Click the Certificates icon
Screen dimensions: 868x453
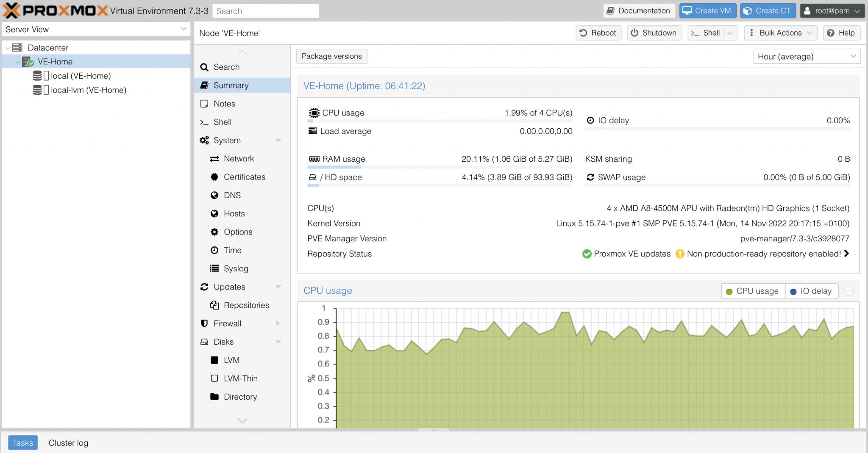coord(215,177)
